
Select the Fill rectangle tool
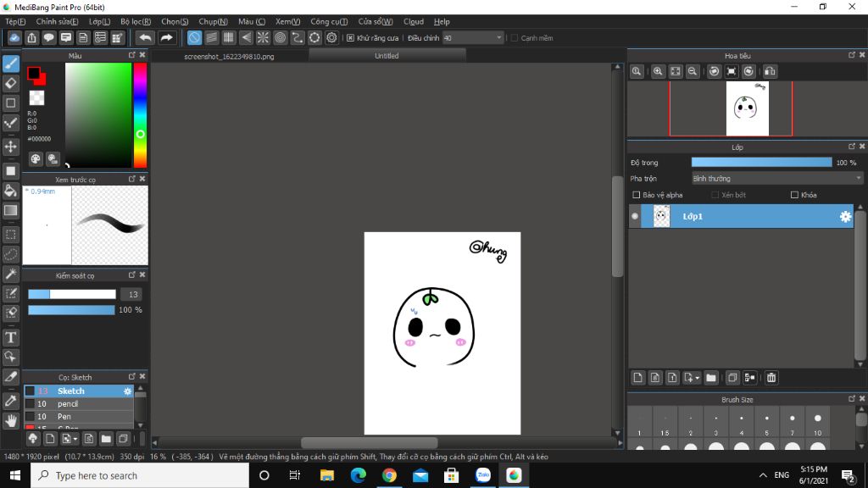(11, 171)
